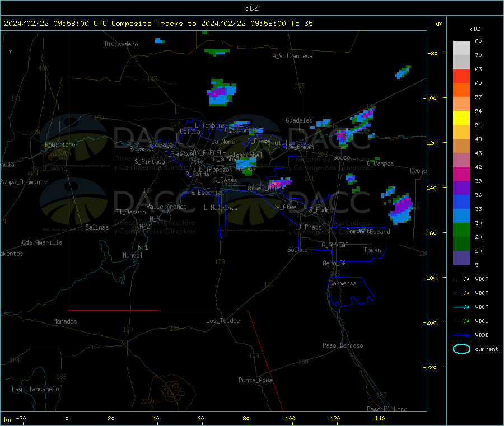The width and height of the screenshot is (504, 426).
Task: Click the El_Desvio label
Action: pyautogui.click(x=131, y=212)
